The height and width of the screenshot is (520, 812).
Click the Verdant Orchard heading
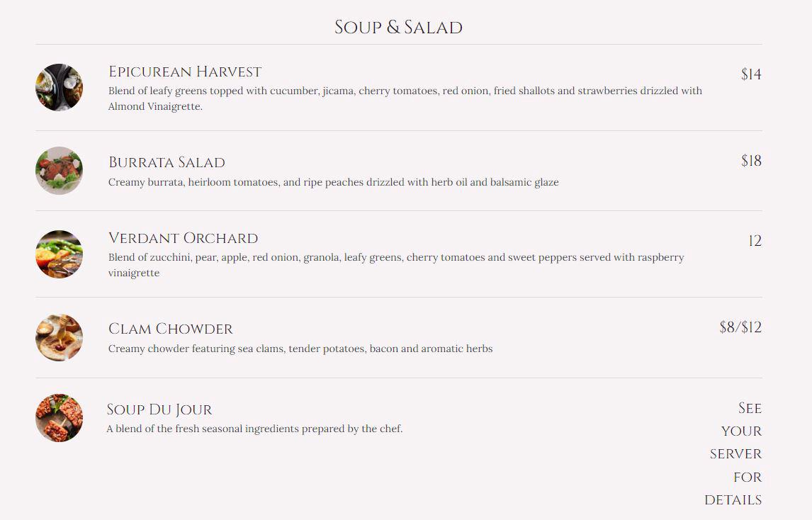coord(183,238)
